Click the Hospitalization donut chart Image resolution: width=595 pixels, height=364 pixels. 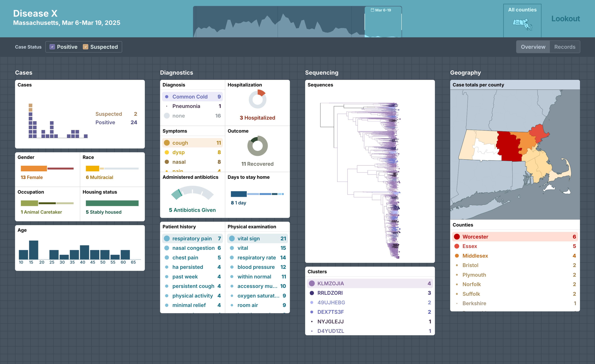click(x=257, y=99)
